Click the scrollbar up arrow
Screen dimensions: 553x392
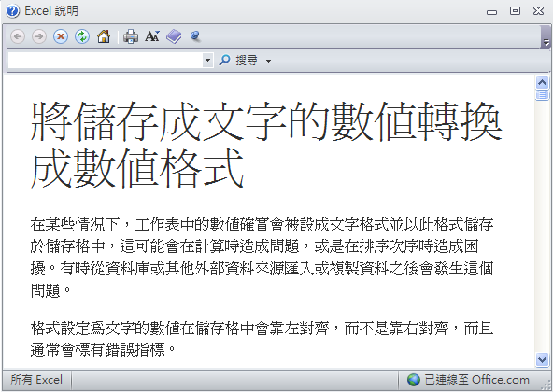click(x=542, y=83)
